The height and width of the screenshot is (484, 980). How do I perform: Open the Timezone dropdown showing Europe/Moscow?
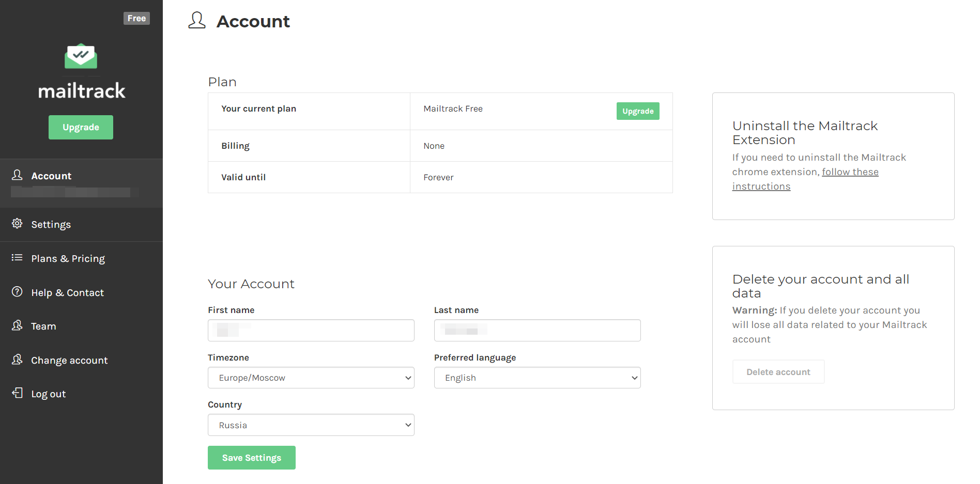pos(311,378)
